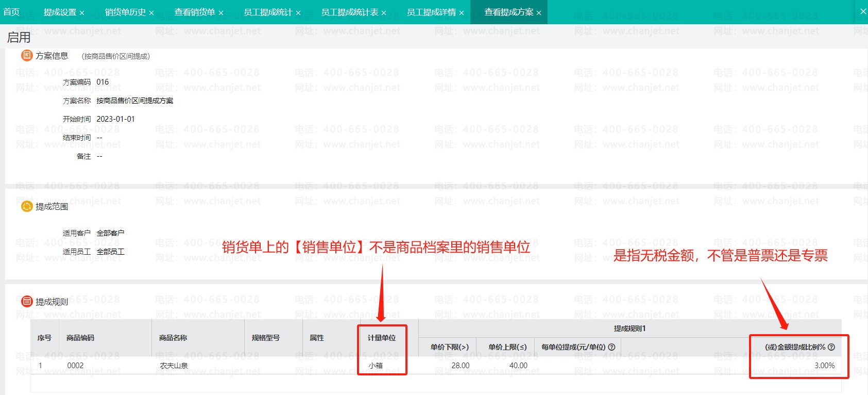The image size is (868, 395).
Task: Click start date 2023-01-01
Action: 116,119
